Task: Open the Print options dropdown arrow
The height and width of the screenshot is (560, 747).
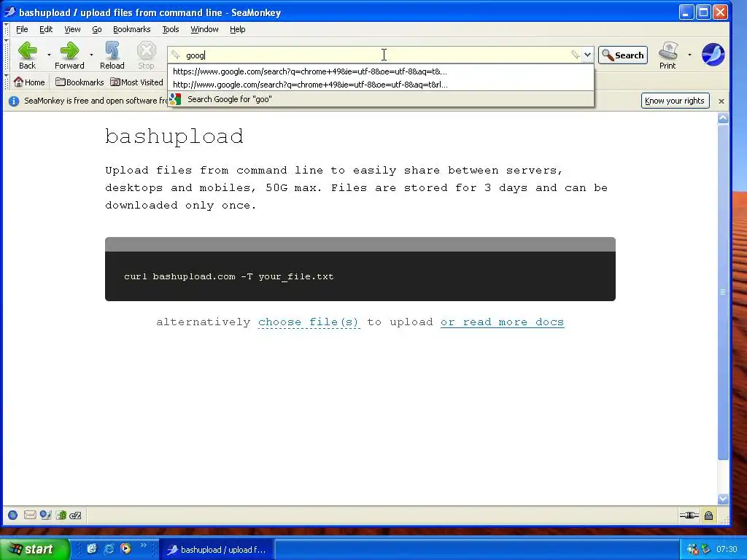Action: (x=689, y=55)
